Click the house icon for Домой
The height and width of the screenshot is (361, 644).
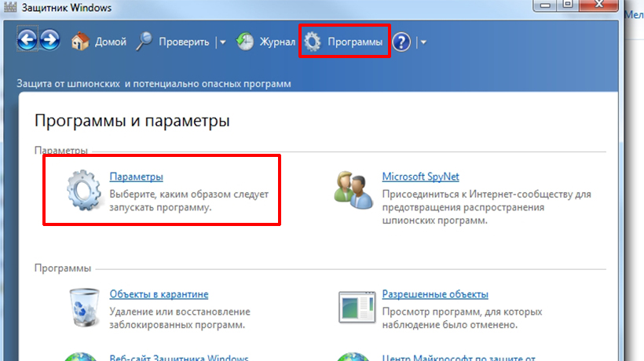[80, 42]
